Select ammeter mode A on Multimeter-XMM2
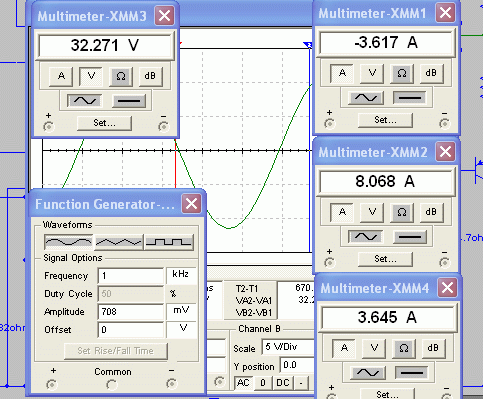The height and width of the screenshot is (399, 483). 342,212
